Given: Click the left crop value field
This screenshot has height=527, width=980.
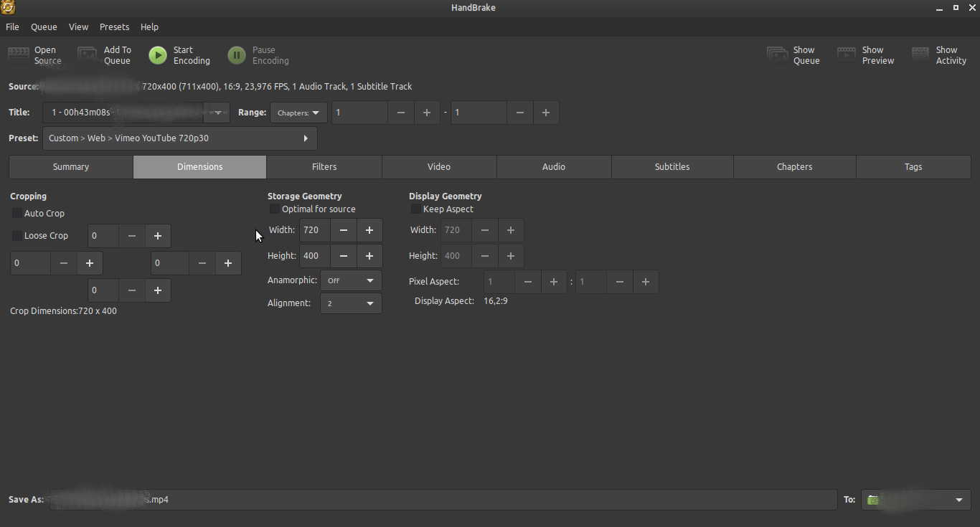Looking at the screenshot, I should click(30, 263).
